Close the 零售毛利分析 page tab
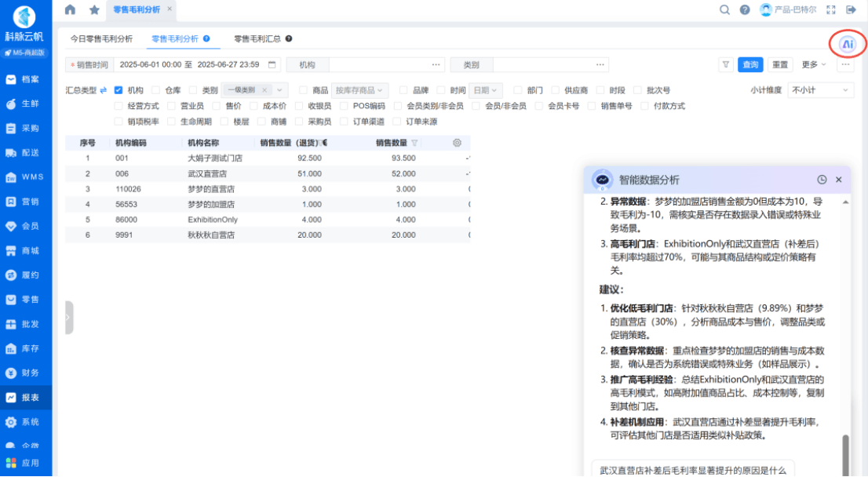This screenshot has width=868, height=477. [170, 9]
